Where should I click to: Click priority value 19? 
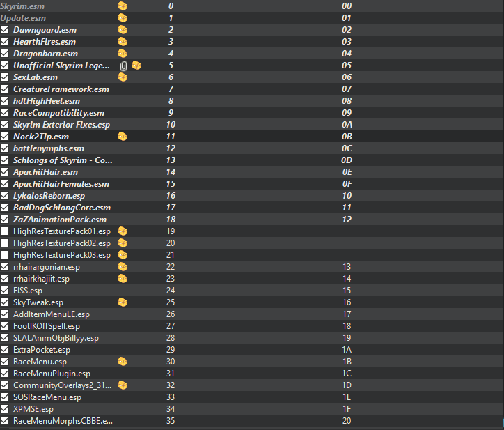(171, 231)
